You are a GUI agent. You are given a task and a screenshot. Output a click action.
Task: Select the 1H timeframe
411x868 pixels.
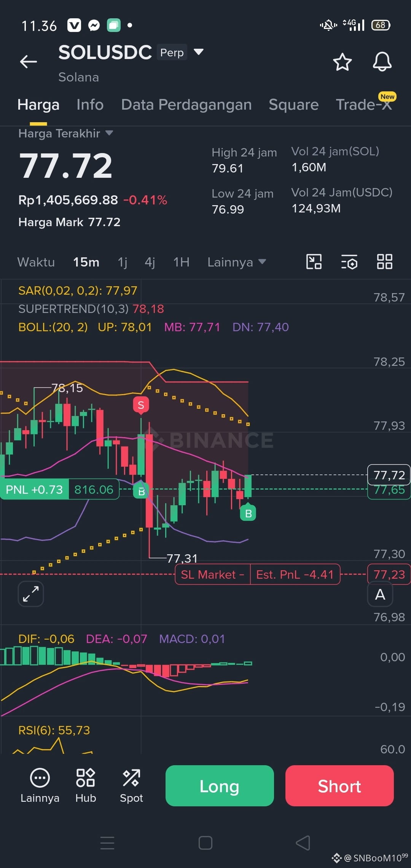[x=181, y=262]
